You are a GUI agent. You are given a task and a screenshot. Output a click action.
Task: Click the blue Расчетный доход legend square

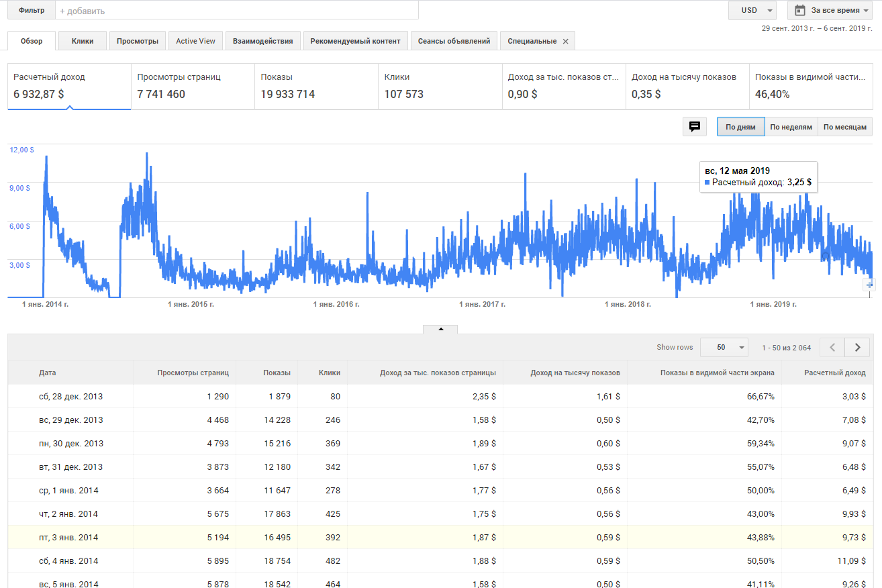click(707, 182)
